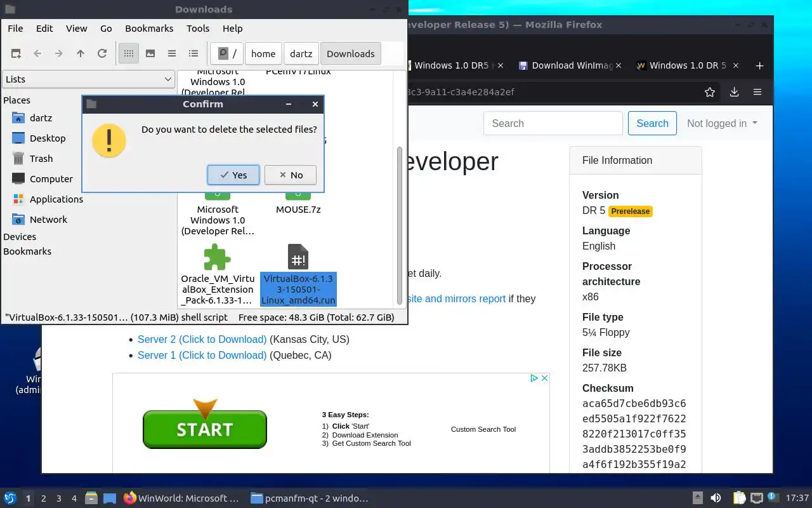Select Computer in Places sidebar

[x=51, y=179]
